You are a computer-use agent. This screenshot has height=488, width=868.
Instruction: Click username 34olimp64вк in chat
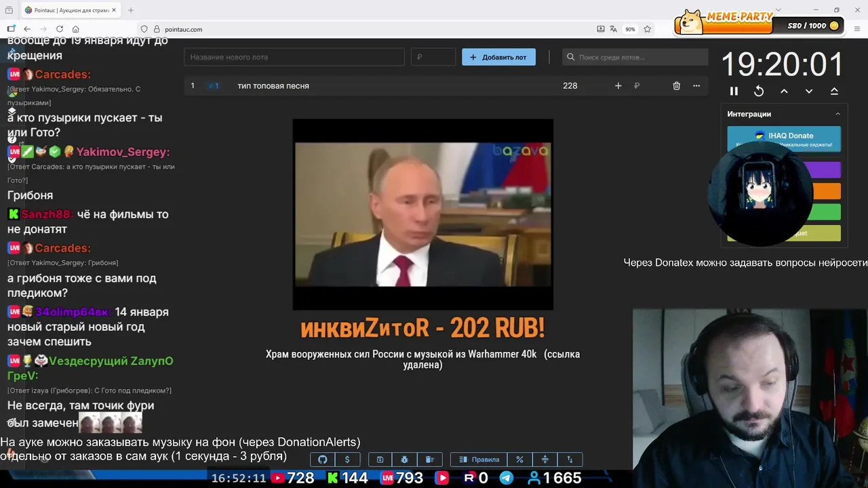tap(73, 312)
